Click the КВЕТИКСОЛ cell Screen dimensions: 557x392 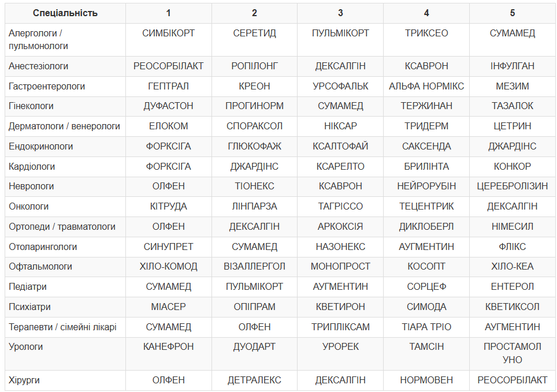(x=513, y=307)
